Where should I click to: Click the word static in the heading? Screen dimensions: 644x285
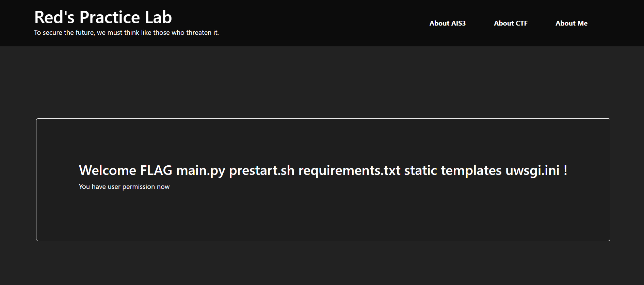click(420, 170)
